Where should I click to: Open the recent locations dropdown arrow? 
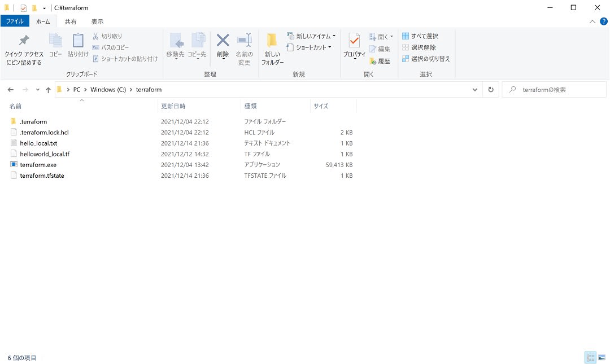coord(37,90)
